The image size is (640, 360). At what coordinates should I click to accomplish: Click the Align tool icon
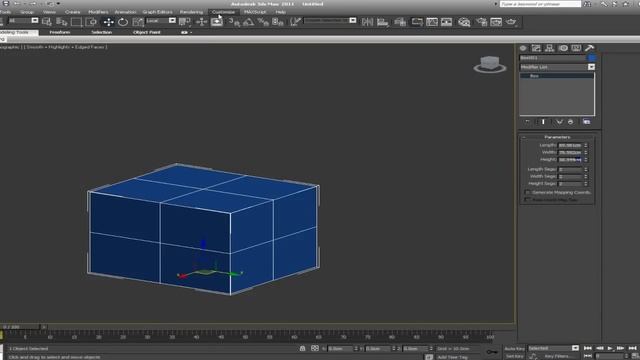click(382, 22)
